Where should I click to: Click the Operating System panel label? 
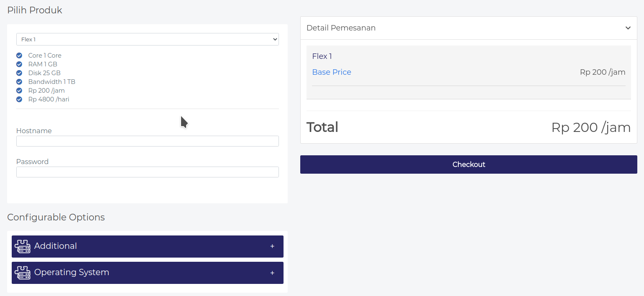(x=72, y=273)
